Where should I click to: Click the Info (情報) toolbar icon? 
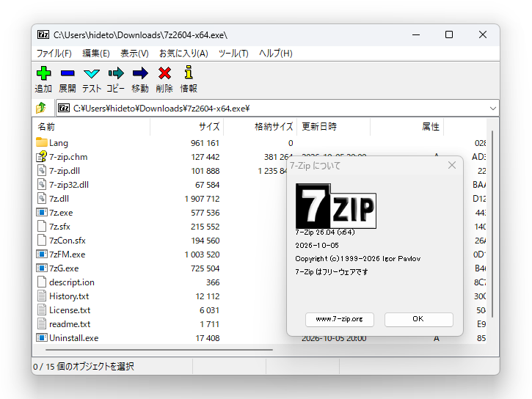point(189,72)
